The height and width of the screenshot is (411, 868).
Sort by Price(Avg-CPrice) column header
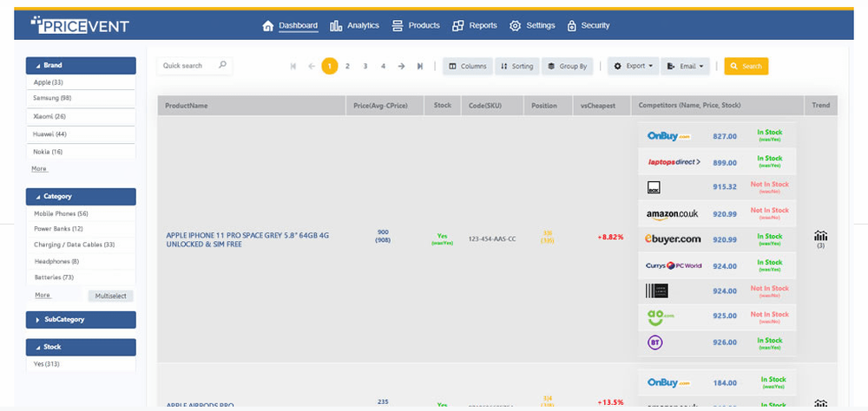(x=385, y=106)
